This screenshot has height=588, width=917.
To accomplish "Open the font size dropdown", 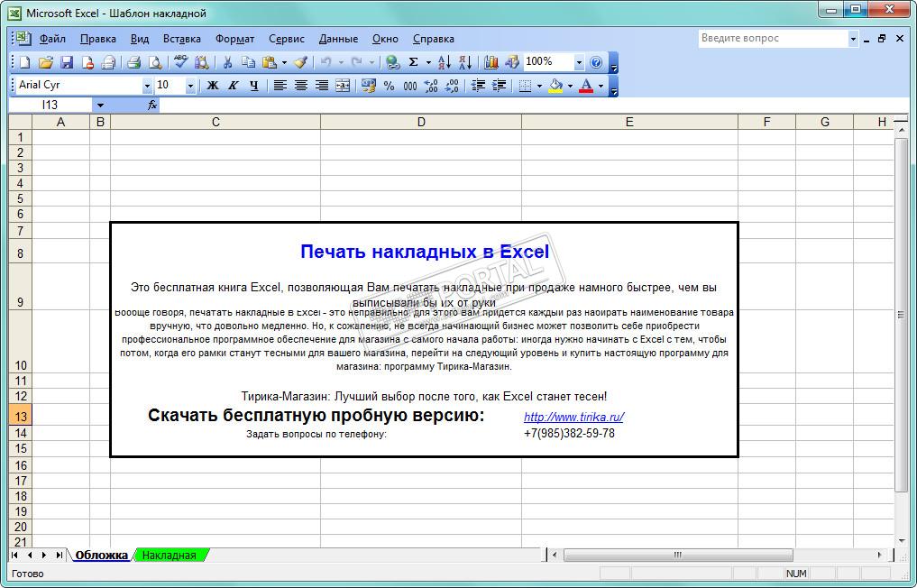I will click(x=190, y=86).
